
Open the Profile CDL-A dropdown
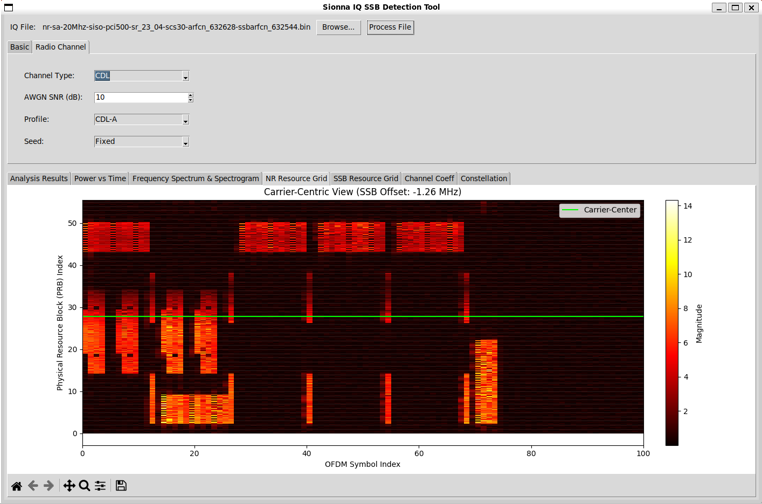pyautogui.click(x=185, y=120)
